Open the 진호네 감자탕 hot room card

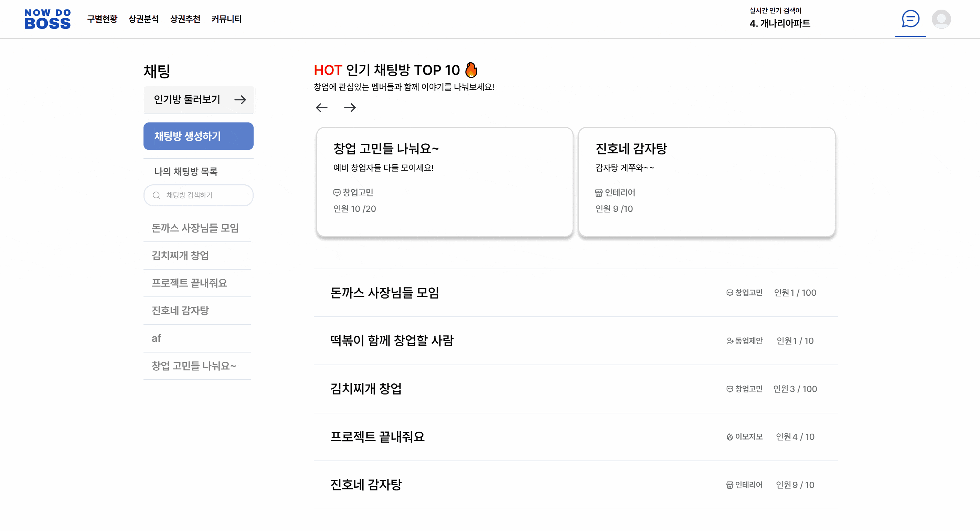[x=706, y=182]
